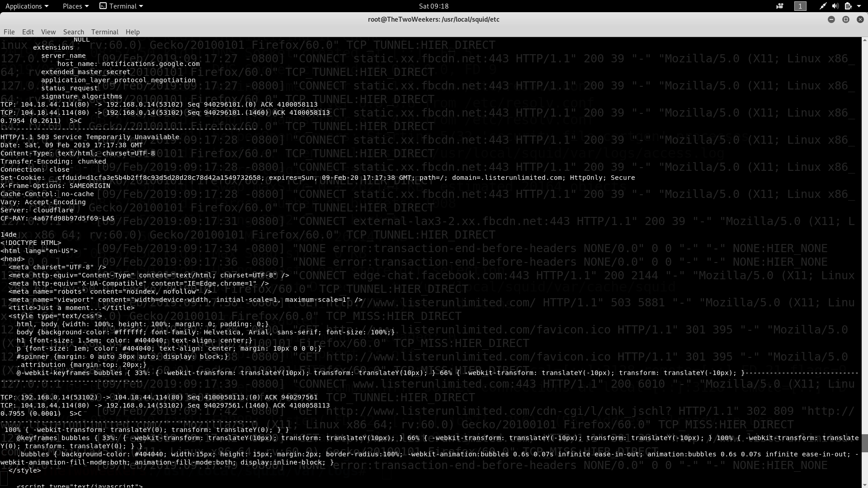Click the screen recorder camera icon
This screenshot has height=488, width=868.
(780, 6)
